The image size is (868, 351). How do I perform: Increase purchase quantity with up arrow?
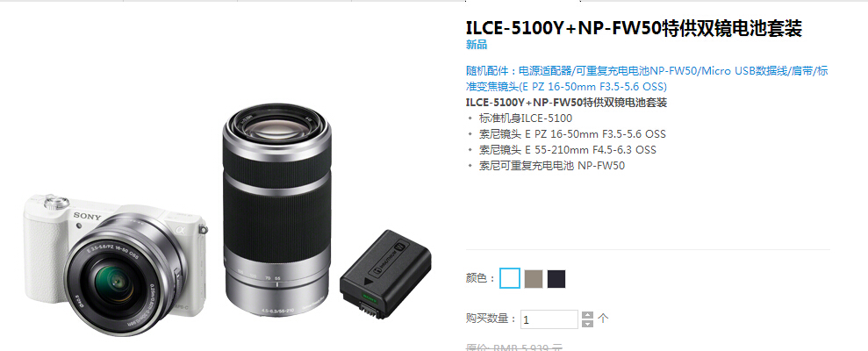point(587,316)
